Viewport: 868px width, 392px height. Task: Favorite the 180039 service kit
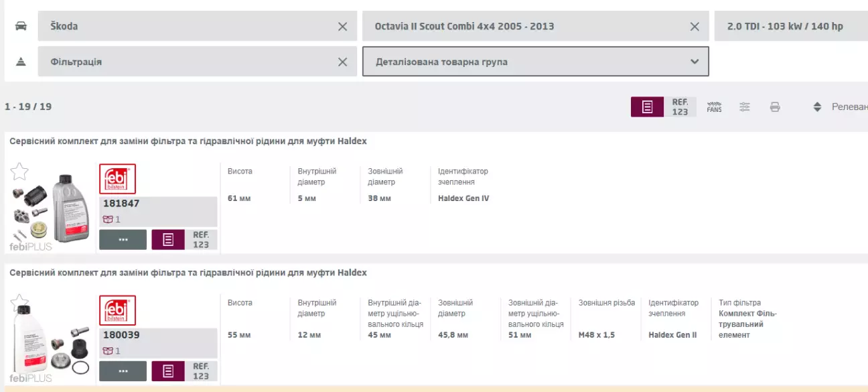[19, 304]
